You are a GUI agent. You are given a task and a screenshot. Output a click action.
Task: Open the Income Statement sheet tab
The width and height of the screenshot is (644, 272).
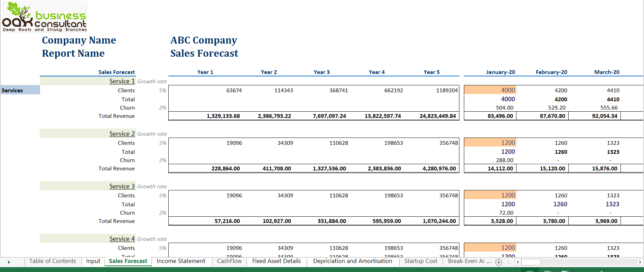point(181,261)
